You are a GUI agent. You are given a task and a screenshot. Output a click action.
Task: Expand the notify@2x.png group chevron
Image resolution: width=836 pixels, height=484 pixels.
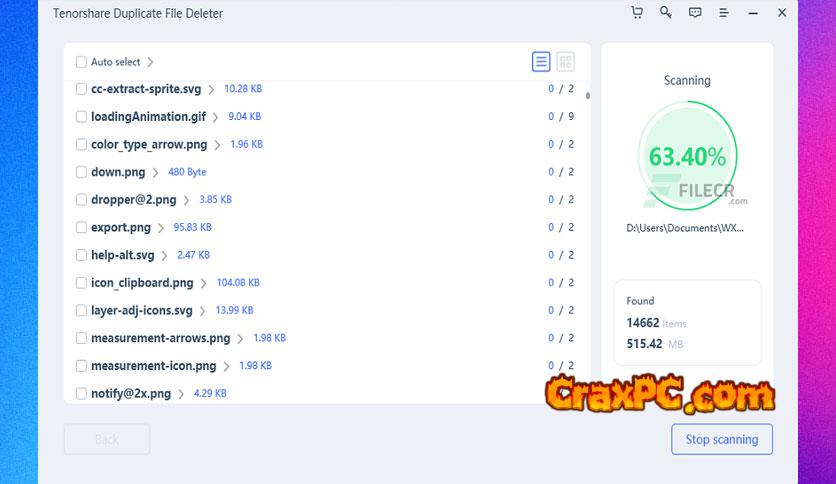[x=181, y=394]
